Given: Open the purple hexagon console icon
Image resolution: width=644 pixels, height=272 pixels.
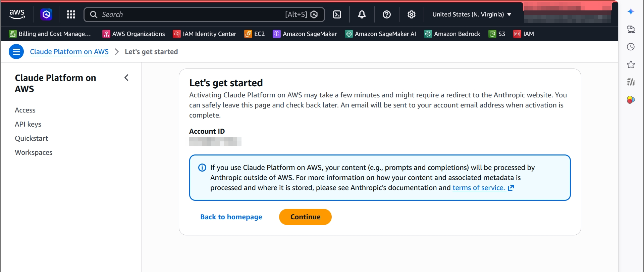Looking at the screenshot, I should click(46, 14).
